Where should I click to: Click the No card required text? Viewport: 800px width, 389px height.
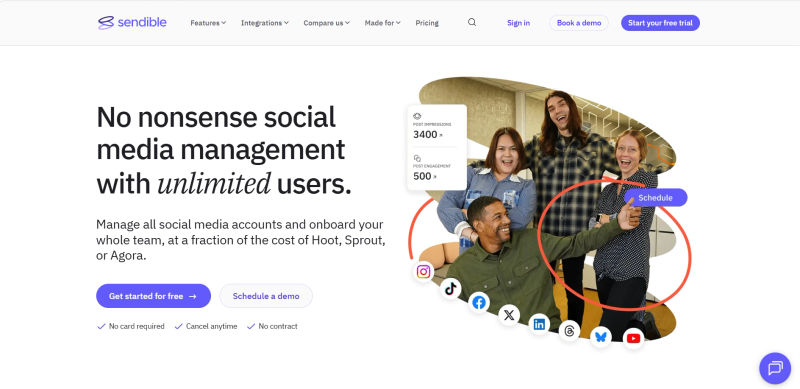[x=136, y=326]
